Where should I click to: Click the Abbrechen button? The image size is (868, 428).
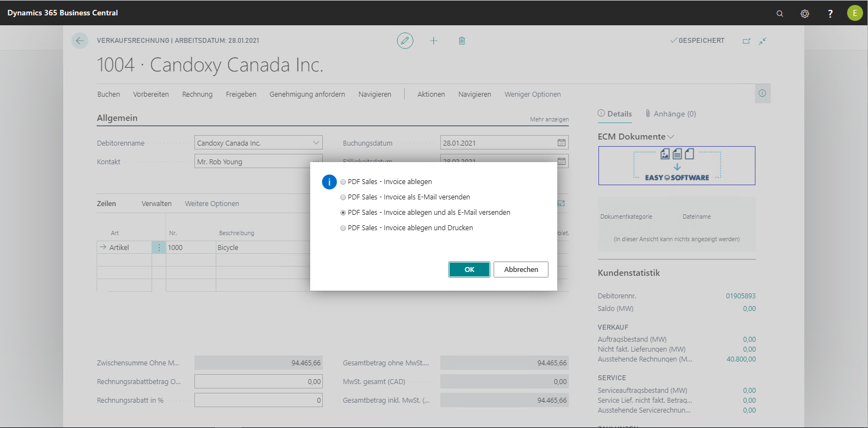tap(521, 269)
